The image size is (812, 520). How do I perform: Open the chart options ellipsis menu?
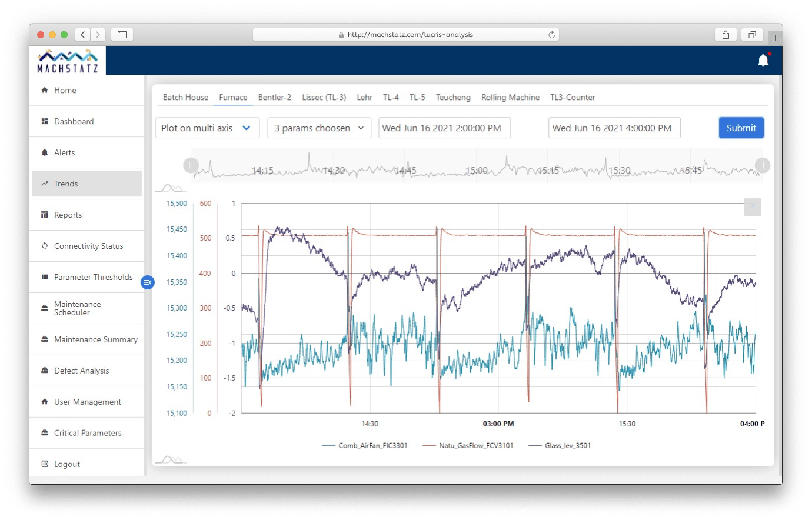752,207
